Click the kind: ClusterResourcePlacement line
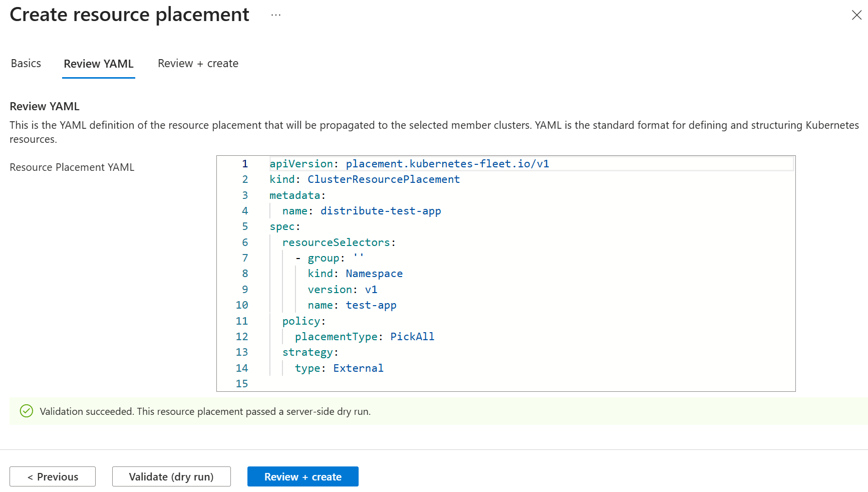The width and height of the screenshot is (868, 492). coord(365,179)
